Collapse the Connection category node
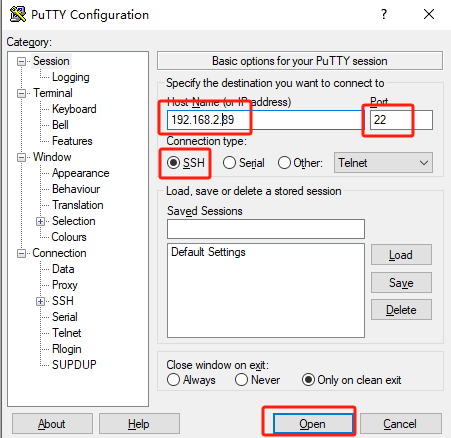451x438 pixels. (x=21, y=253)
